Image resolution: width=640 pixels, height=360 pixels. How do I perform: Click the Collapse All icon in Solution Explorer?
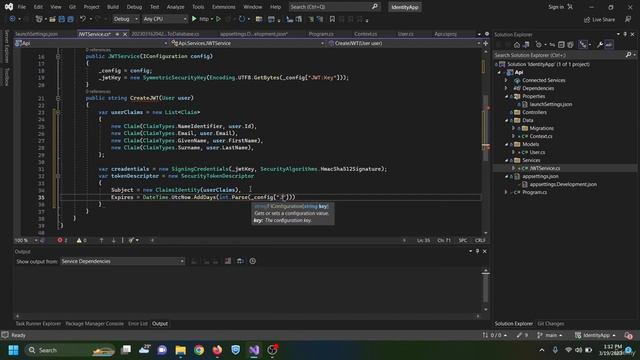pyautogui.click(x=561, y=44)
